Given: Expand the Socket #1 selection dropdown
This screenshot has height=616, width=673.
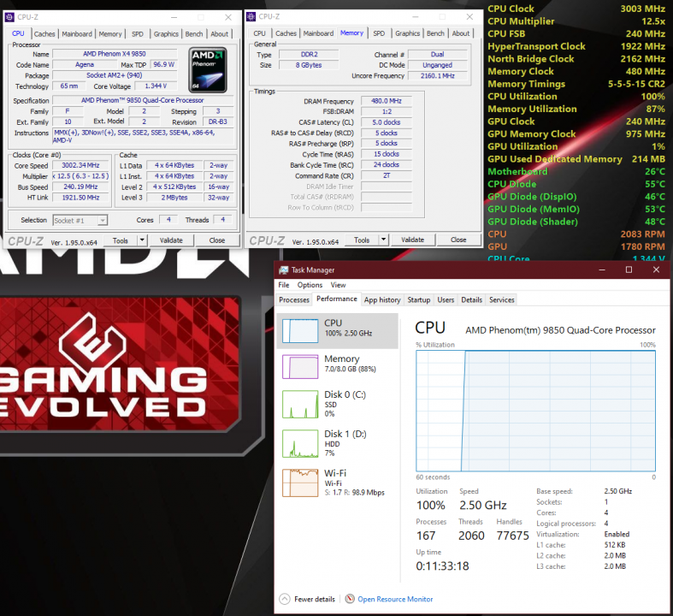Looking at the screenshot, I should tap(103, 220).
